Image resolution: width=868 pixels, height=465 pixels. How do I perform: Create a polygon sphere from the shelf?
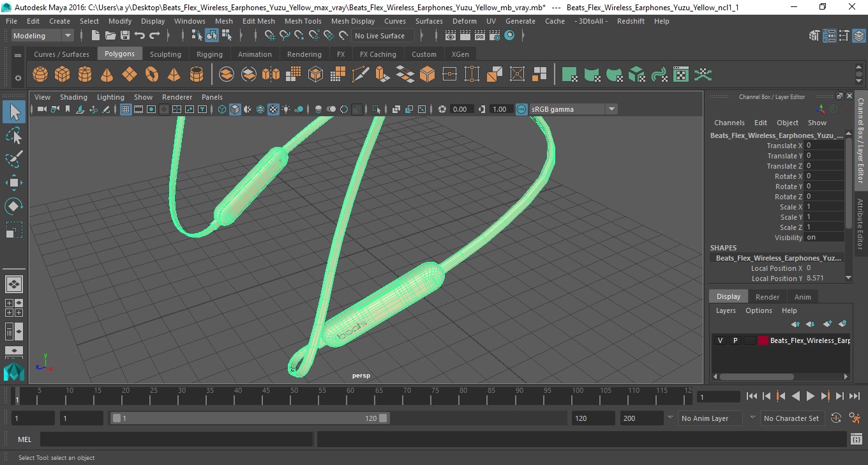tap(40, 75)
